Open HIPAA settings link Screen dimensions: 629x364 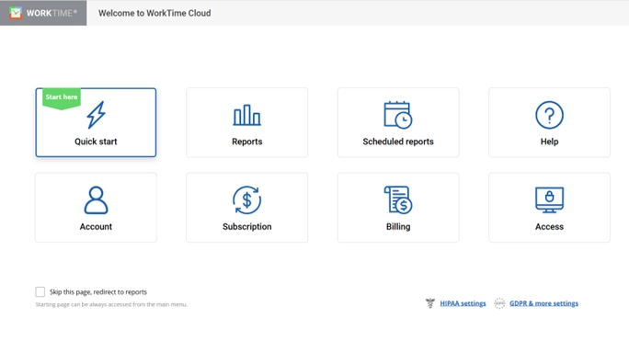(x=463, y=303)
